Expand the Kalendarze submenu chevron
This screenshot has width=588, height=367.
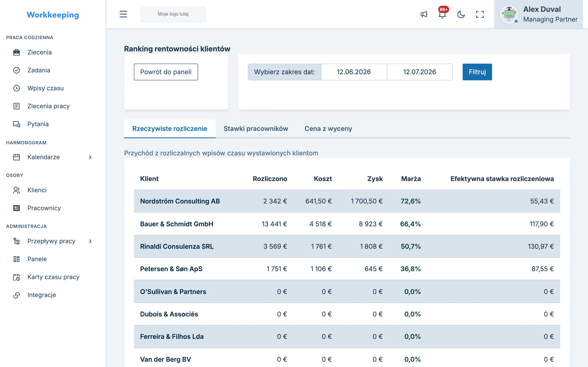point(90,157)
